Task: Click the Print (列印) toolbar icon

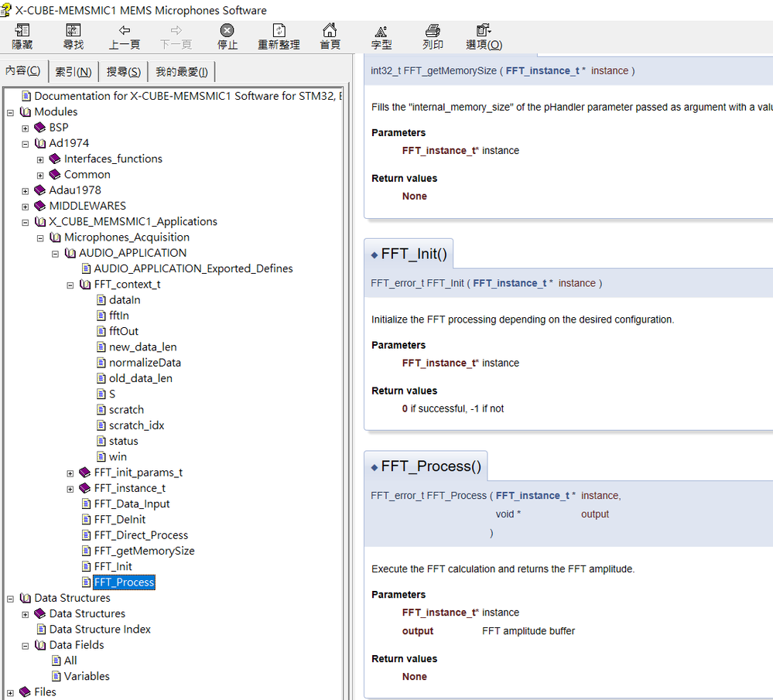Action: point(433,30)
